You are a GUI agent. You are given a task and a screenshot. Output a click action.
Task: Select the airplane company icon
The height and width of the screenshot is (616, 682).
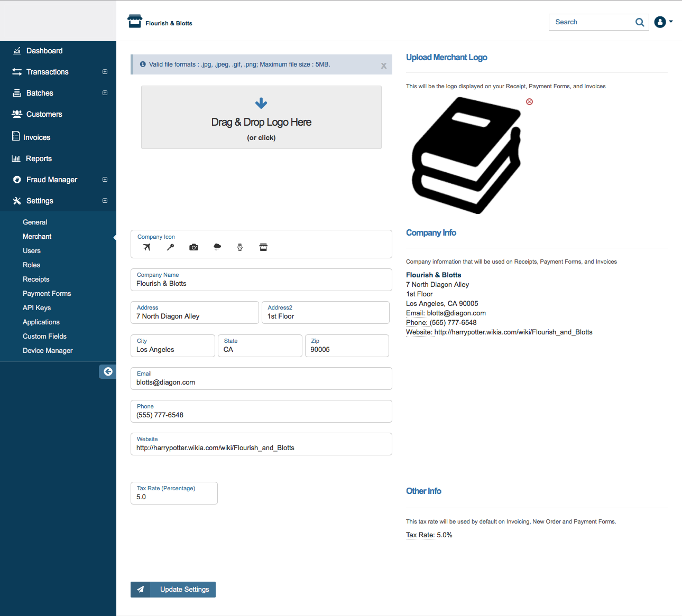147,247
